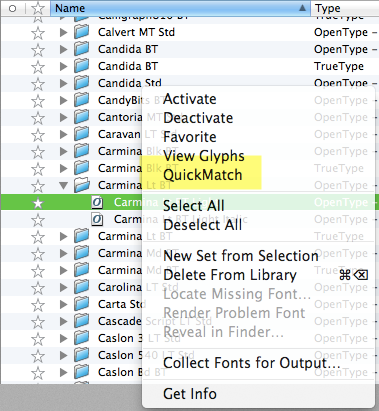
Task: Select Collect Fonts for Output option
Action: [252, 363]
